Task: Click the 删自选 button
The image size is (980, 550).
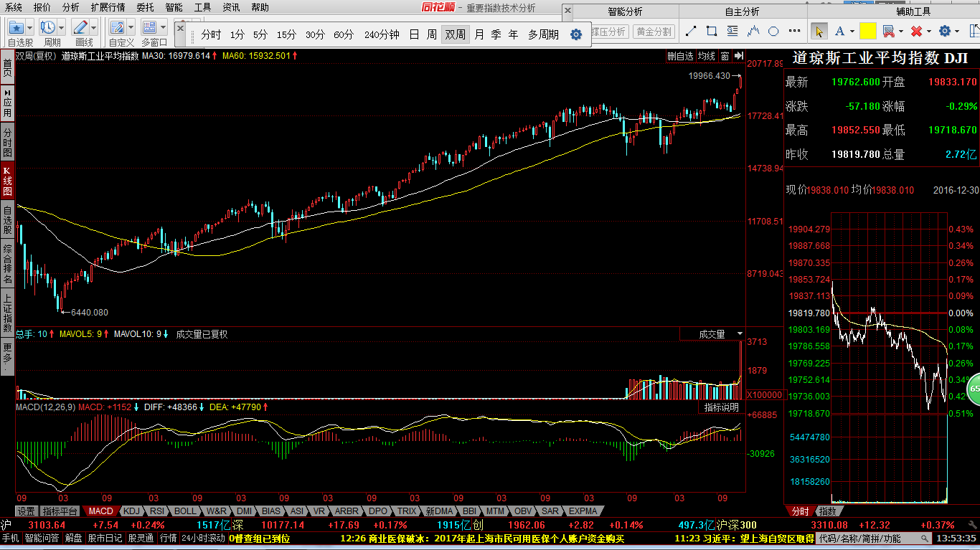Action: [680, 56]
